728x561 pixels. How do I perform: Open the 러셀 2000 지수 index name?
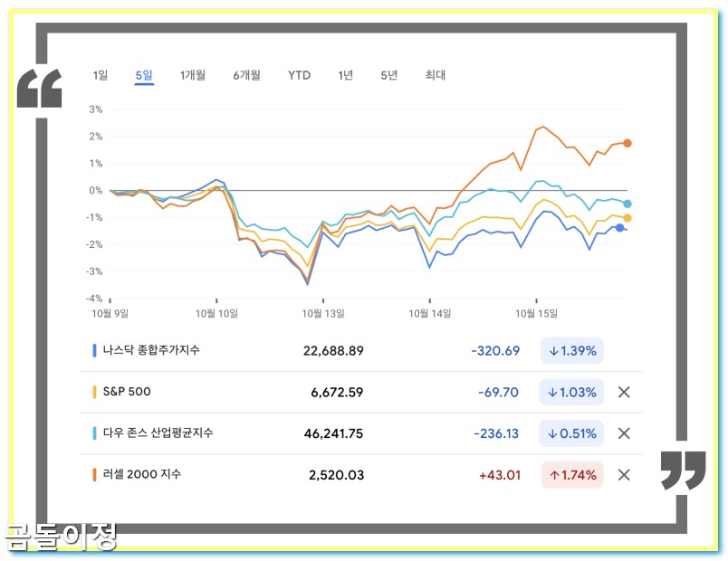point(141,474)
